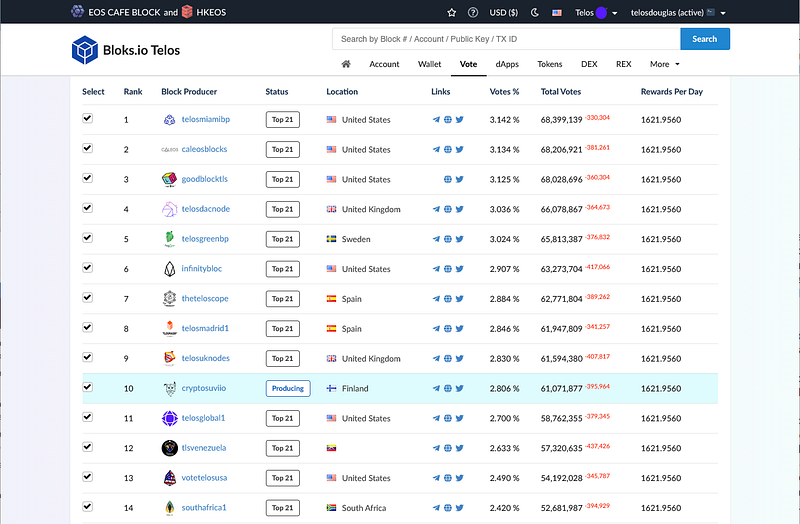
Task: Click the favorites star icon in top bar
Action: [x=452, y=13]
